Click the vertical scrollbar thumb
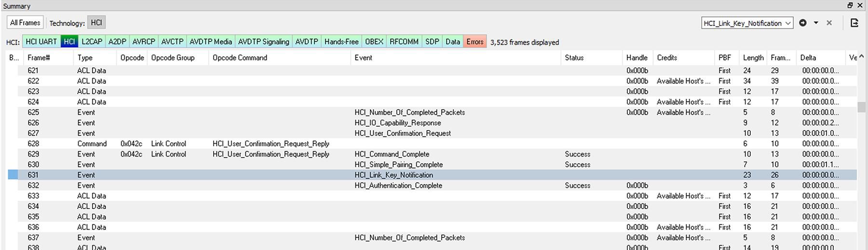The height and width of the screenshot is (250, 868). click(861, 107)
